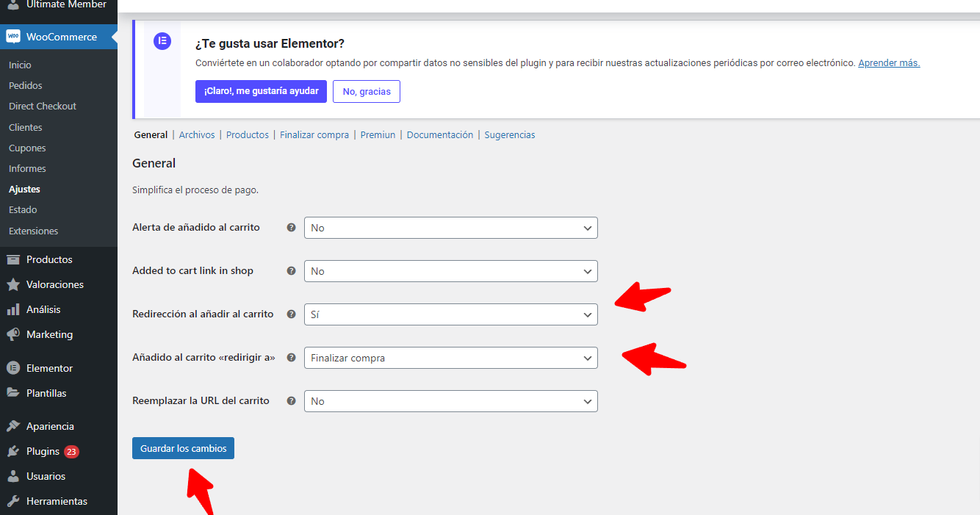Click the Ultimate Member user icon
Screen dimensions: 980x515
12,4
